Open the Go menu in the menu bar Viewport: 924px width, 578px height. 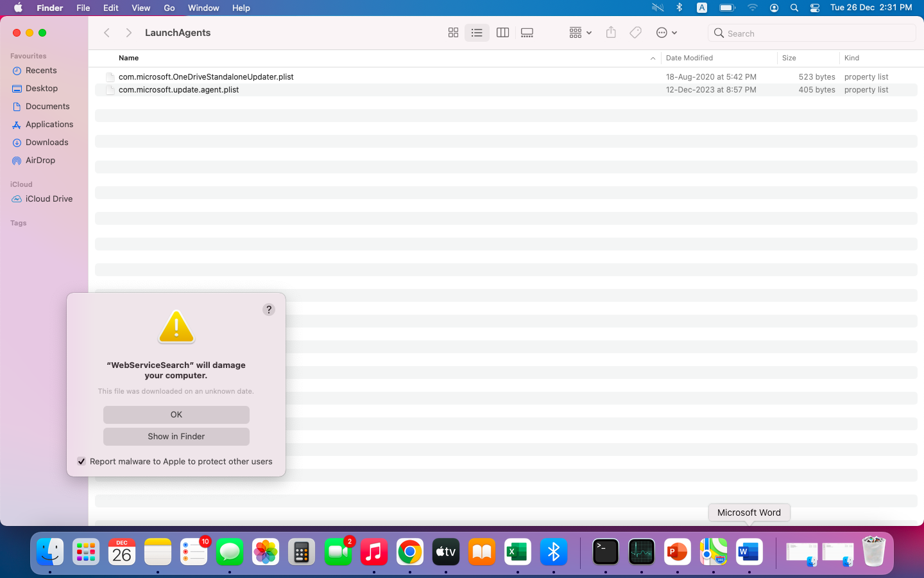pyautogui.click(x=169, y=8)
